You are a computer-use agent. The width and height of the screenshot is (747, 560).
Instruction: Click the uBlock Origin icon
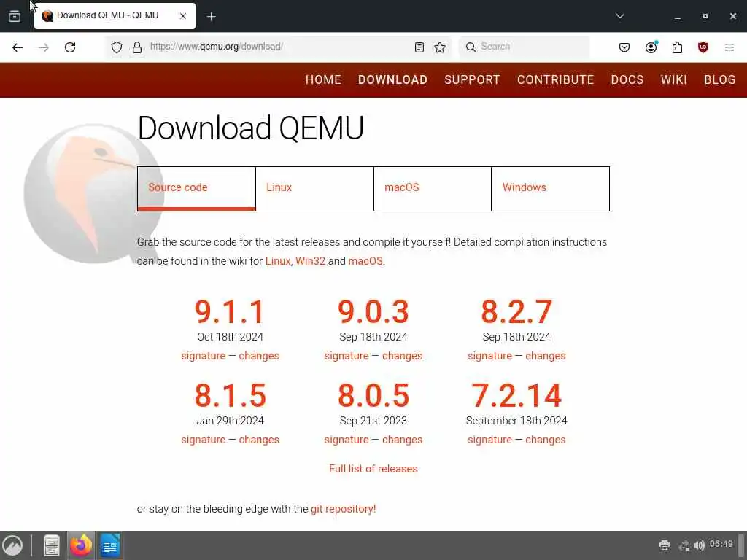703,47
